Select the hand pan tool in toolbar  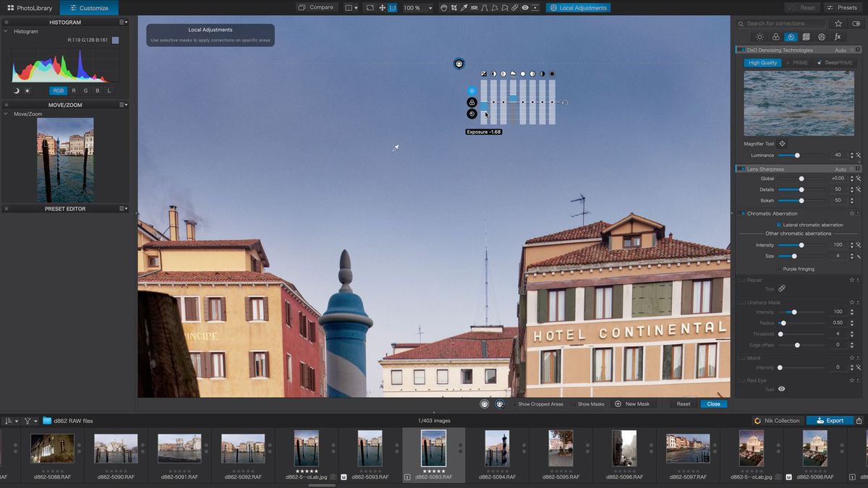tap(443, 7)
